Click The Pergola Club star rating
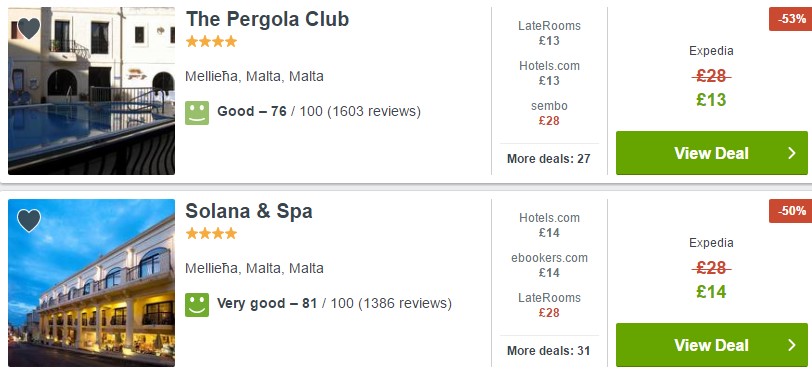 coord(211,41)
